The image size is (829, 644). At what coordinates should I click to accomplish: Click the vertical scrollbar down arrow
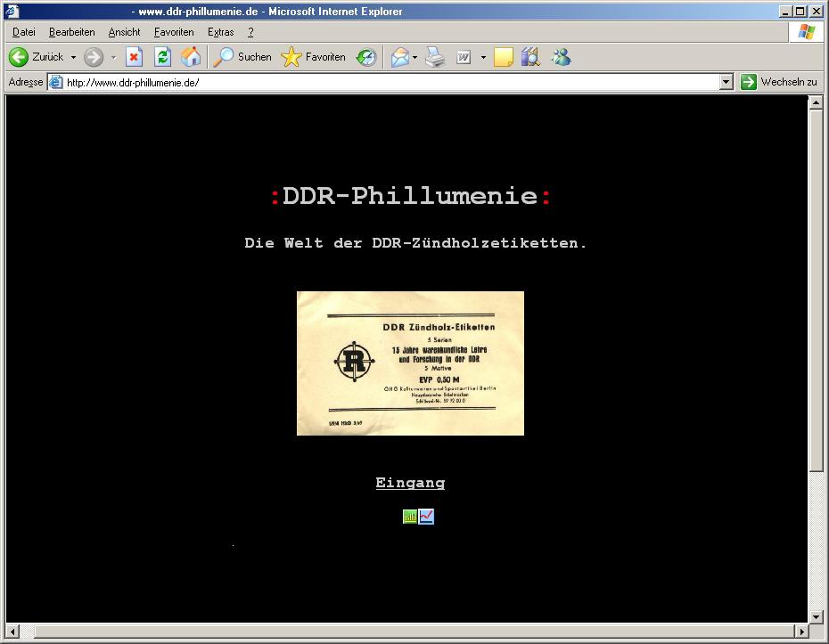click(816, 616)
